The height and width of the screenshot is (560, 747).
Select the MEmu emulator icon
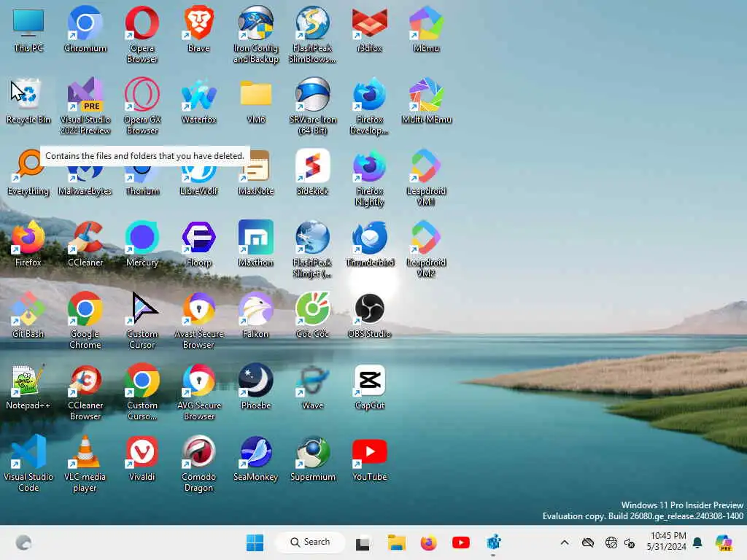coord(426,29)
